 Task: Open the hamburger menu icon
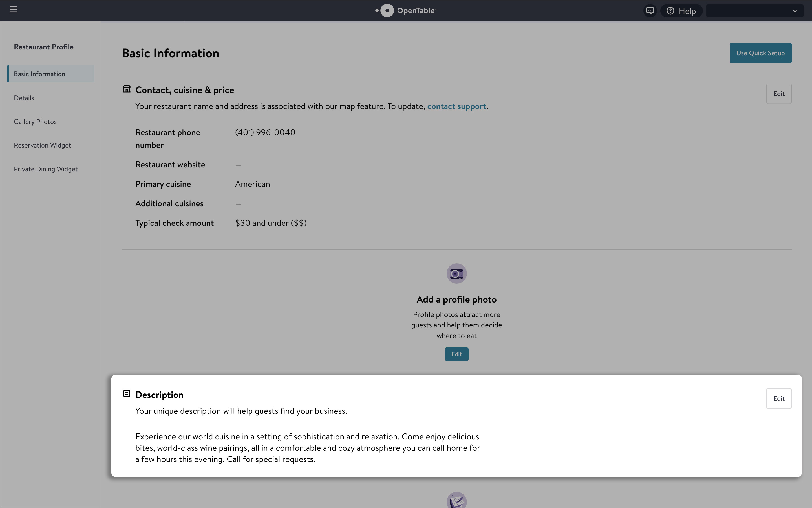coord(14,9)
